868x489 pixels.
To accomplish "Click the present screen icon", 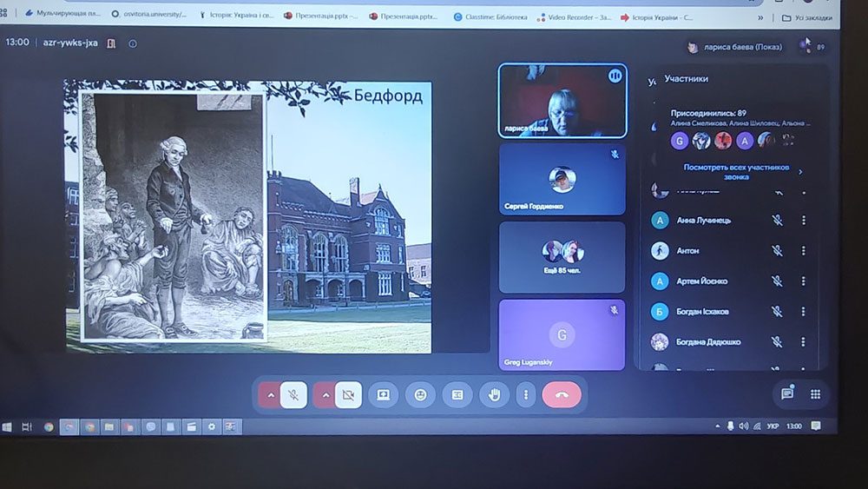I will pyautogui.click(x=383, y=395).
